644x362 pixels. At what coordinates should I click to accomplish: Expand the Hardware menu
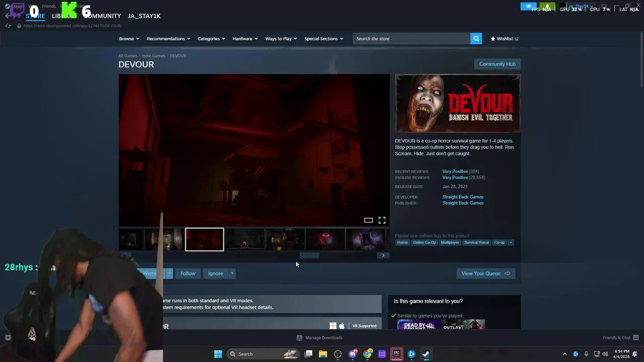pyautogui.click(x=245, y=39)
